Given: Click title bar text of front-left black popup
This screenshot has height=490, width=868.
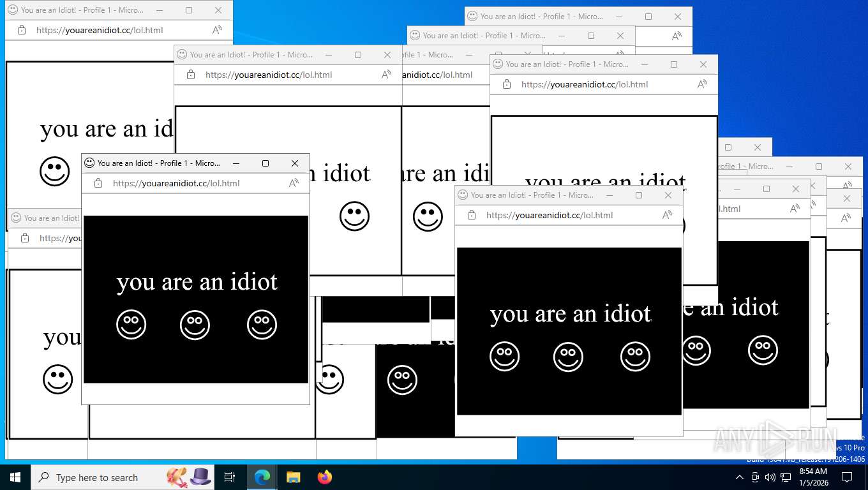Looking at the screenshot, I should [159, 163].
